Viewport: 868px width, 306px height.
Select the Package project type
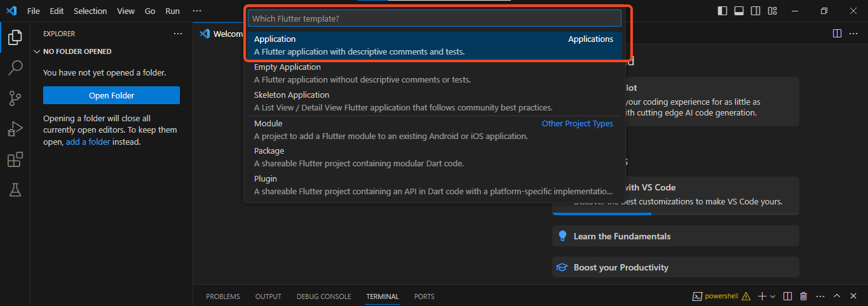(x=434, y=157)
